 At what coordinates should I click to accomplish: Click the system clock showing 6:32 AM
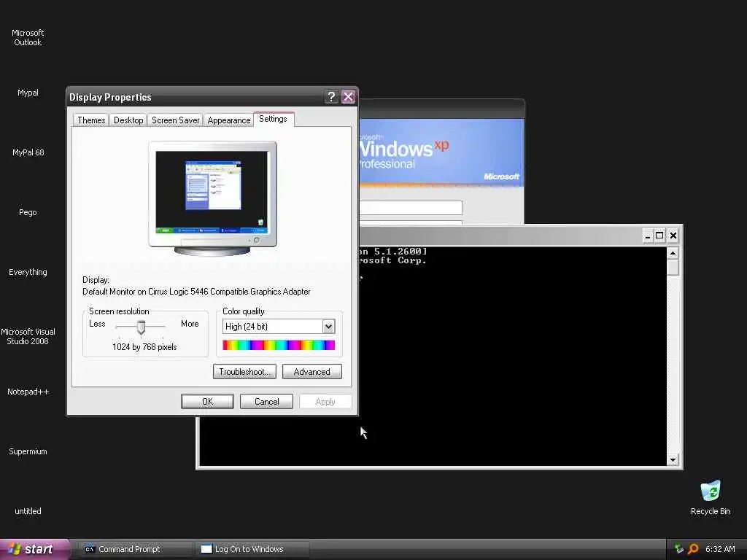pyautogui.click(x=720, y=549)
